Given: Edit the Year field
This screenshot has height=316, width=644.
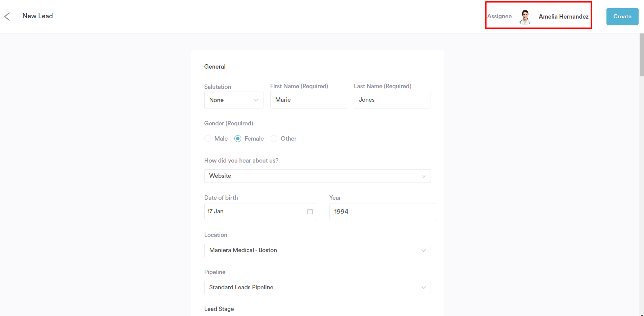Looking at the screenshot, I should (383, 212).
